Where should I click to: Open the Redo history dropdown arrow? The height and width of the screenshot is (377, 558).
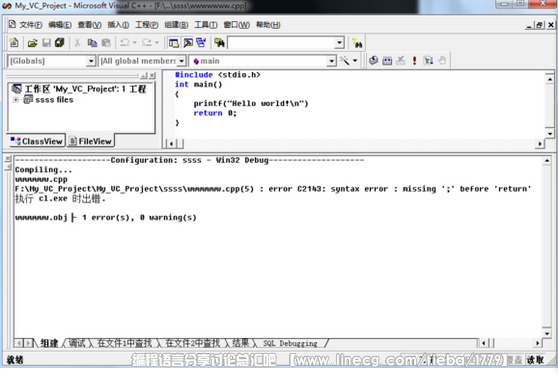[x=157, y=43]
